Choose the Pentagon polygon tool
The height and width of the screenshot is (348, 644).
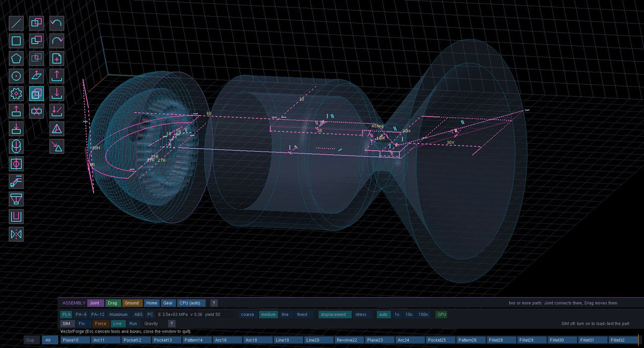[17, 58]
